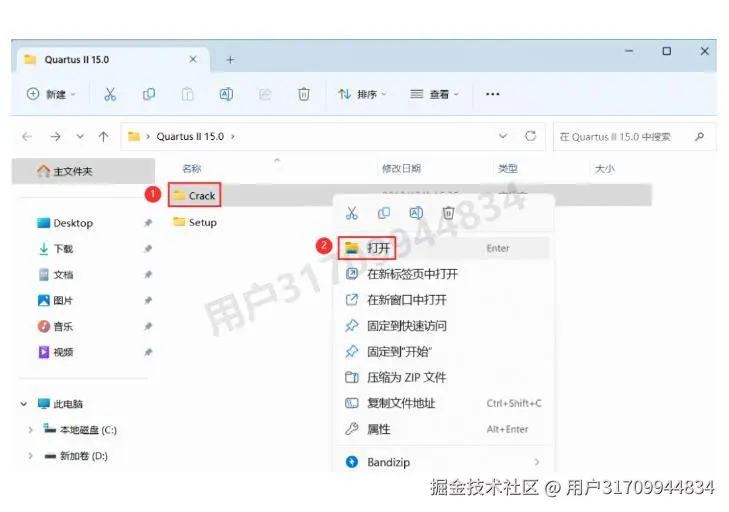This screenshot has height=512, width=729.
Task: Click the Rename icon in toolbar
Action: [226, 94]
